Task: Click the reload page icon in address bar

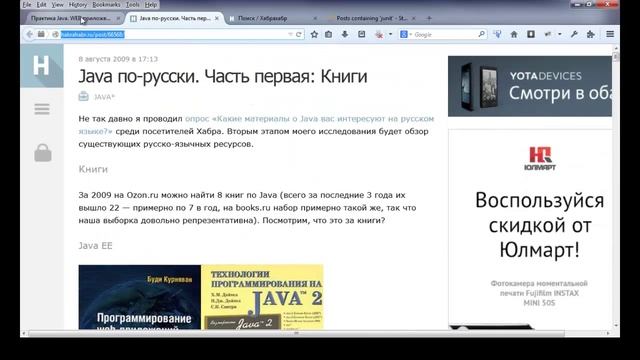Action: pyautogui.click(x=299, y=35)
